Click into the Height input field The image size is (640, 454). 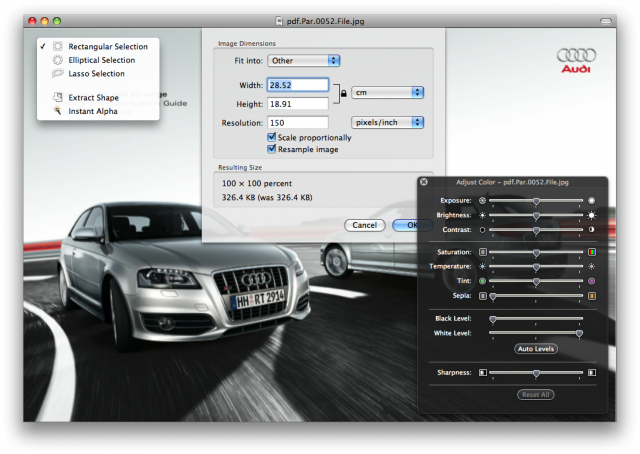[298, 103]
